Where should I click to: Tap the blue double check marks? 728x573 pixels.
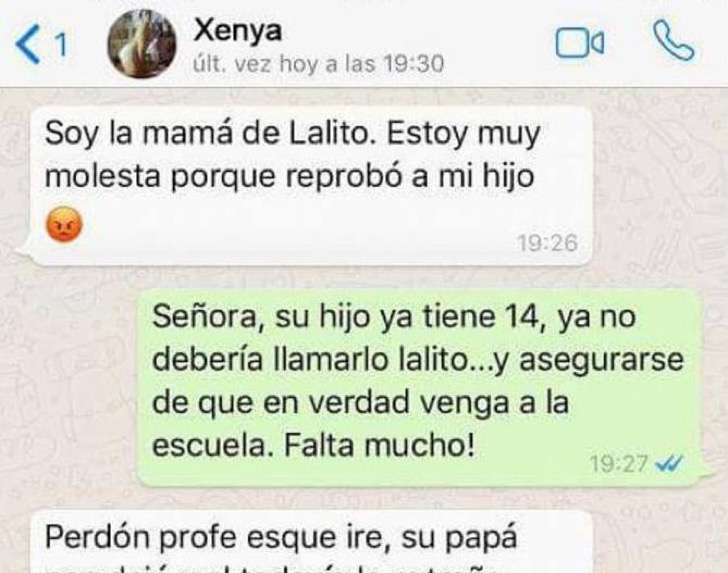click(669, 462)
